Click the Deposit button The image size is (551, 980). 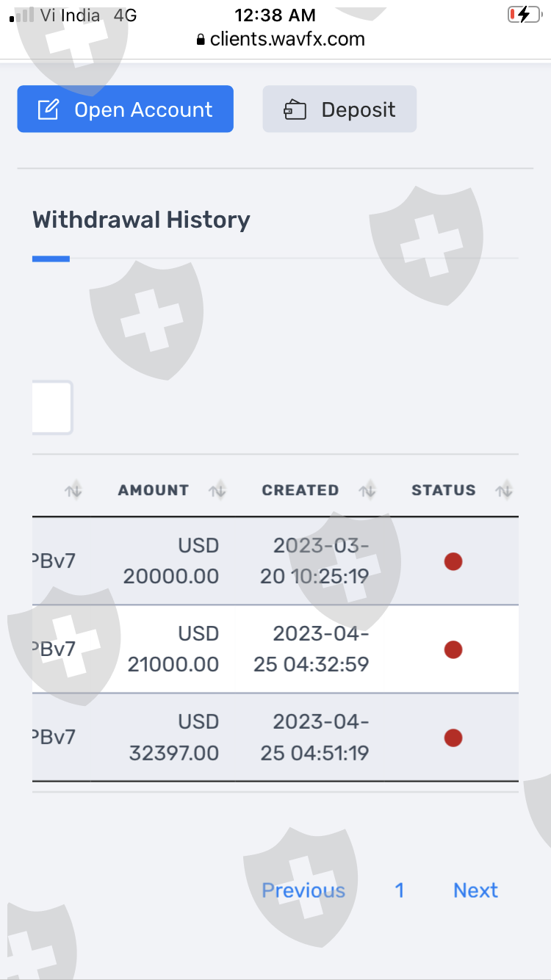pyautogui.click(x=339, y=109)
